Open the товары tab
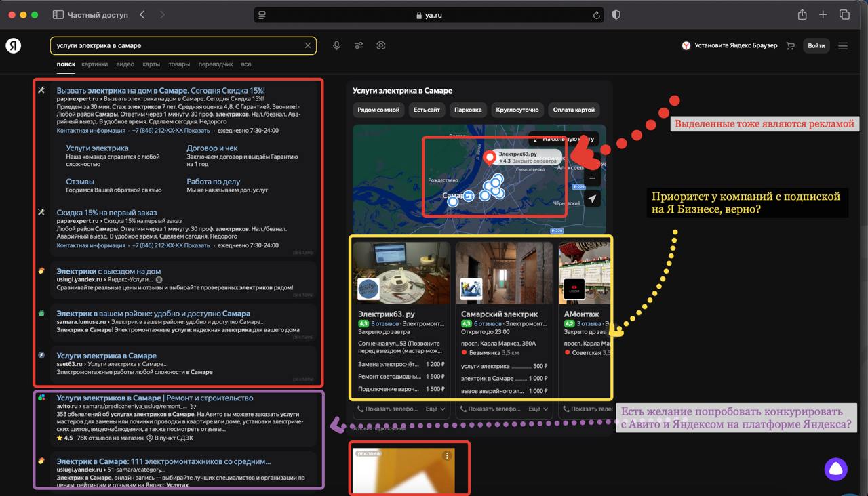Image resolution: width=868 pixels, height=496 pixels. coord(179,64)
